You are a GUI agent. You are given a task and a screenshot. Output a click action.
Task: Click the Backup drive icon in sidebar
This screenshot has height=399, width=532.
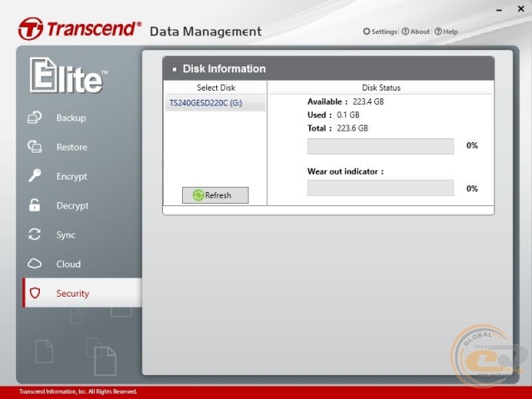pyautogui.click(x=34, y=117)
